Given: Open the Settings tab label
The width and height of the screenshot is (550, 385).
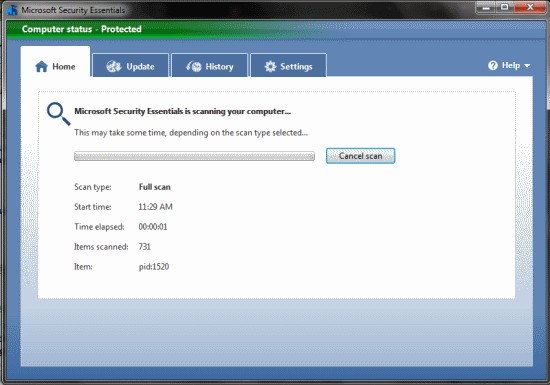Looking at the screenshot, I should tap(296, 67).
